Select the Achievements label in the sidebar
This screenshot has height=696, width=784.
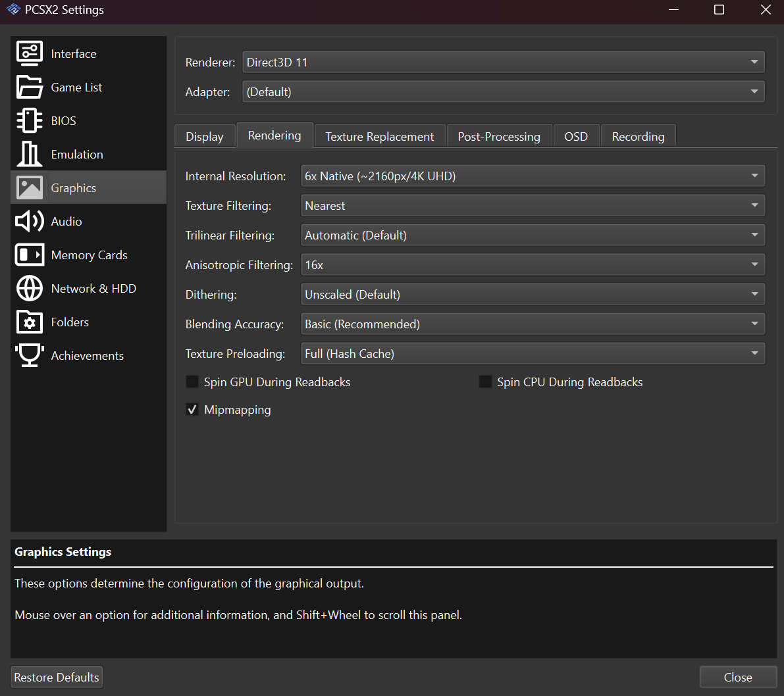click(x=87, y=355)
